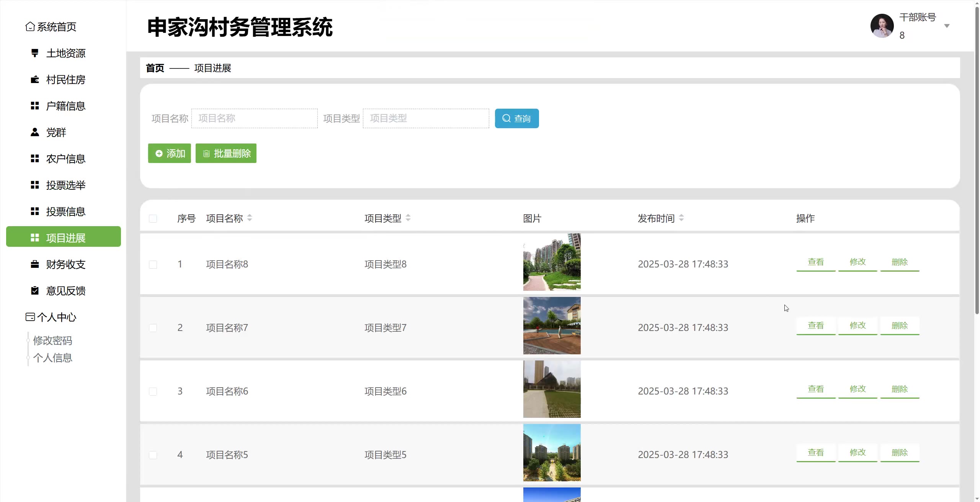
Task: Click the briefcase icon for 财务收支
Action: coord(35,264)
